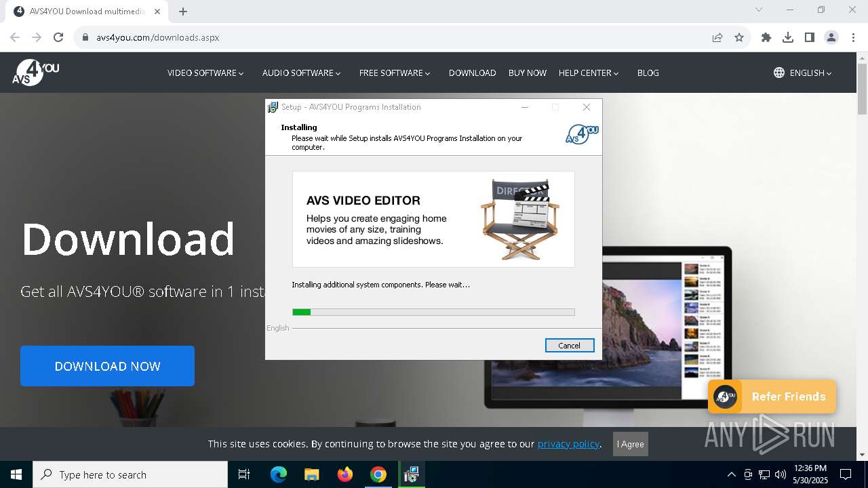The image size is (868, 488).
Task: Show hidden system tray icons
Action: click(x=731, y=474)
